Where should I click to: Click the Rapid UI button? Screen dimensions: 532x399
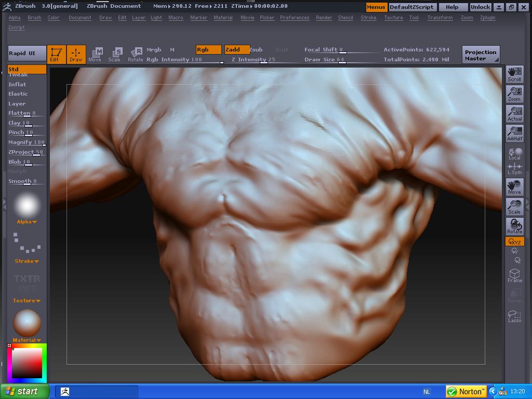click(27, 54)
